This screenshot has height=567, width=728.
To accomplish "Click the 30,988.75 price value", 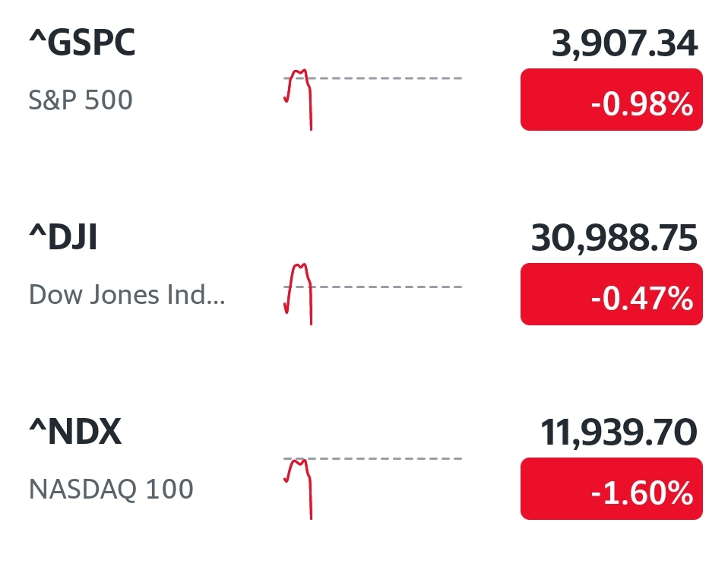I will pos(614,238).
